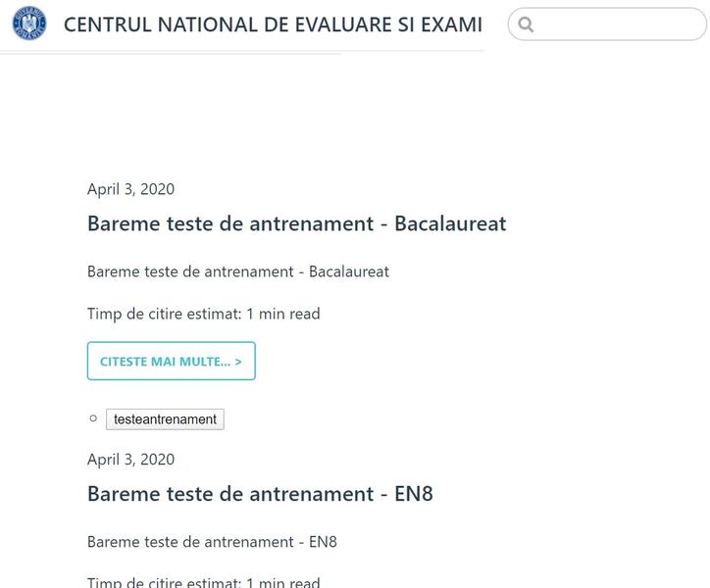Open the 'Bareme teste de antrenament - Bacalaureat' heading
Screen dimensions: 710x588
[296, 223]
